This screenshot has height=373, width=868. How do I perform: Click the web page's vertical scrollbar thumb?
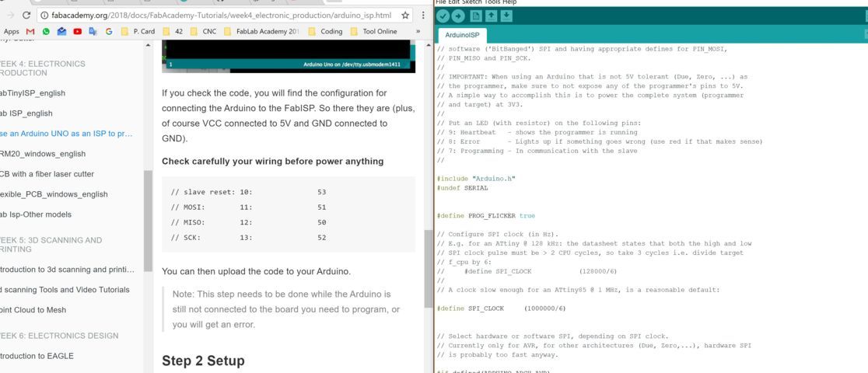[x=428, y=268]
